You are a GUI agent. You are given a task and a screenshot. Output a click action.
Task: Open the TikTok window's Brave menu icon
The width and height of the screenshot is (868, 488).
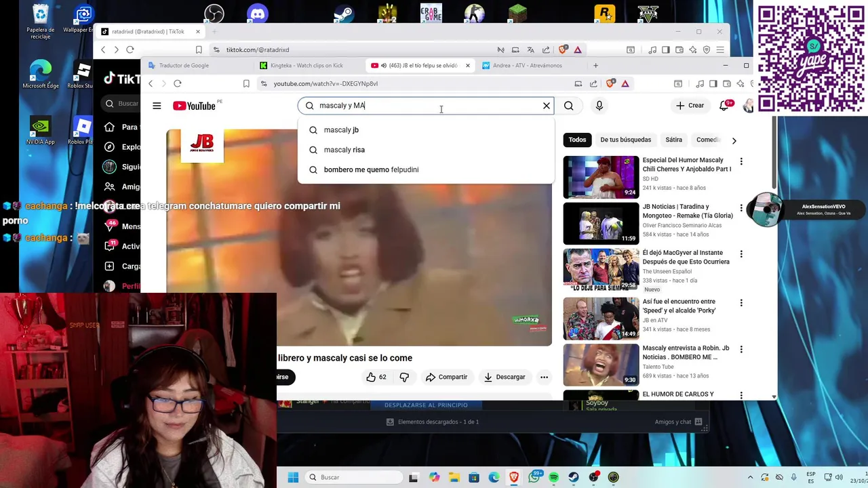pos(720,49)
